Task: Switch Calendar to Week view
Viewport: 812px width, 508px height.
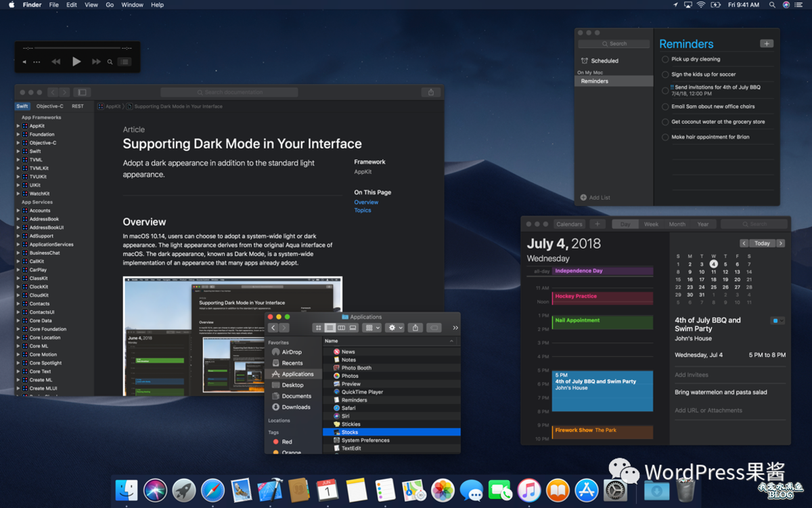Action: tap(651, 224)
